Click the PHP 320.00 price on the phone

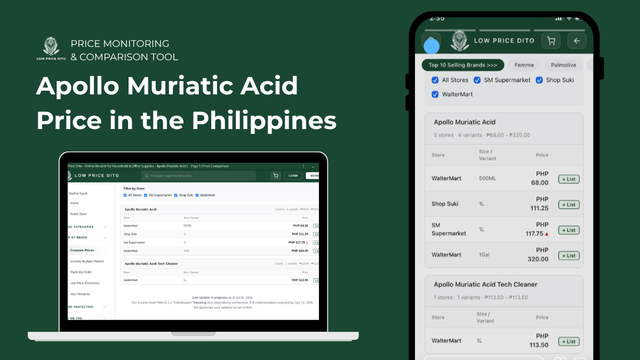click(538, 255)
